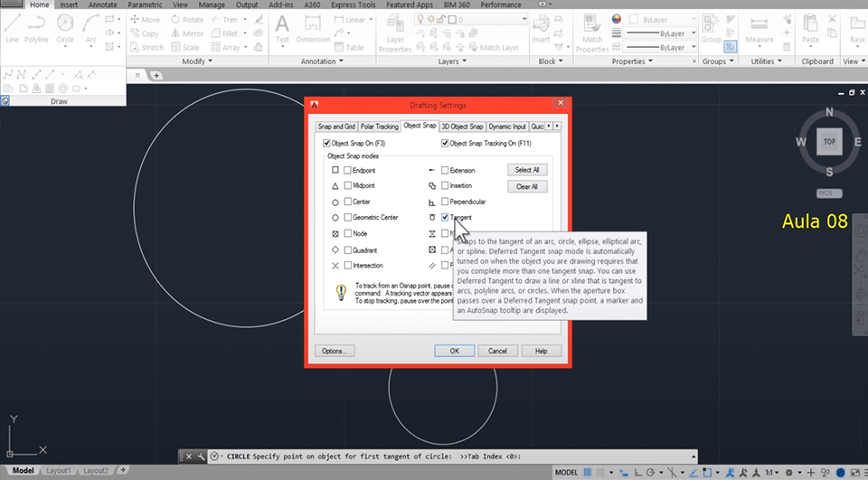The image size is (868, 480).
Task: Insert a Table from Annotation panel
Action: [349, 47]
